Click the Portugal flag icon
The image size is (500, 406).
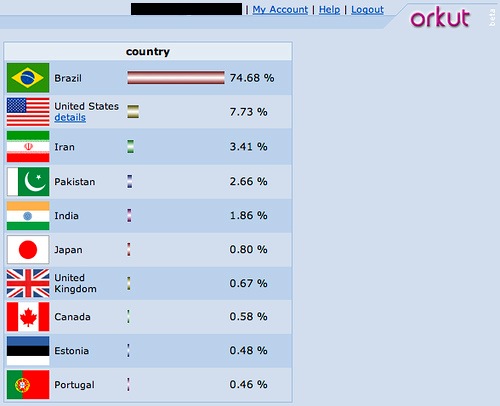point(28,385)
